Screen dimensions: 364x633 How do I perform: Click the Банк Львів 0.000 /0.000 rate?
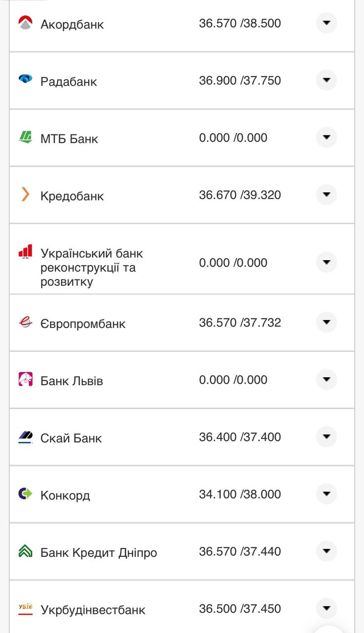(x=233, y=380)
